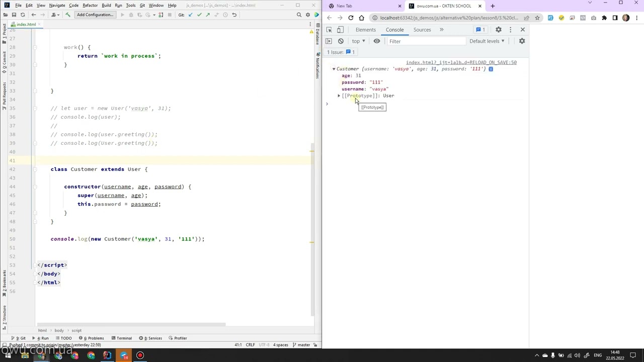This screenshot has width=644, height=362.
Task: Open project folder icon in IntelliJ toolbar
Action: click(5, 15)
